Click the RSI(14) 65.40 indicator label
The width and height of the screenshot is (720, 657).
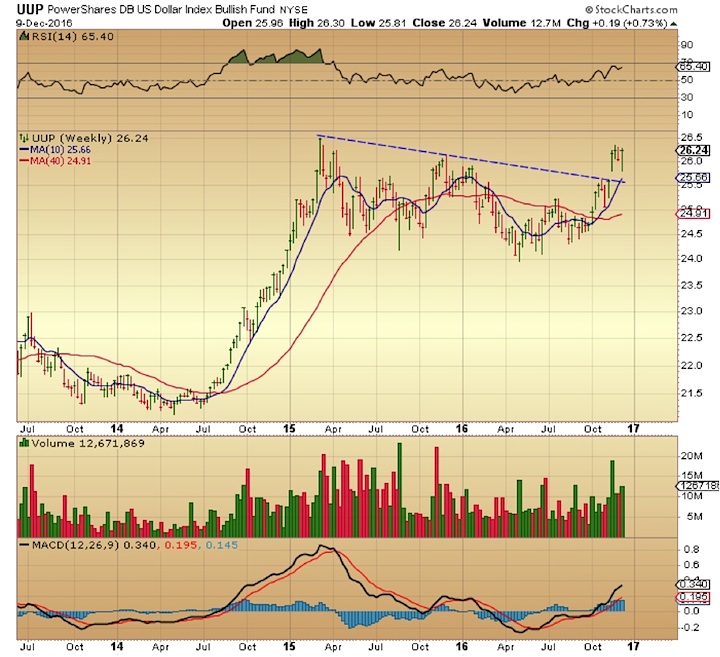[73, 36]
